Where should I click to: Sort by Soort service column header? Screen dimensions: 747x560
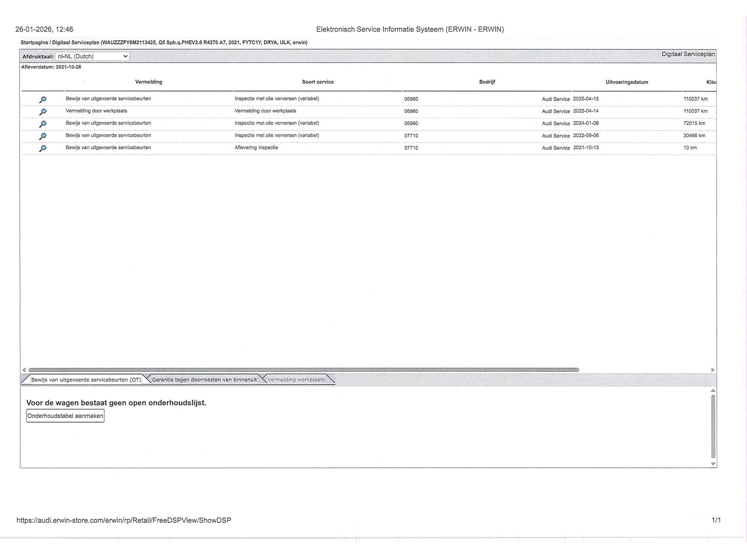tap(317, 82)
